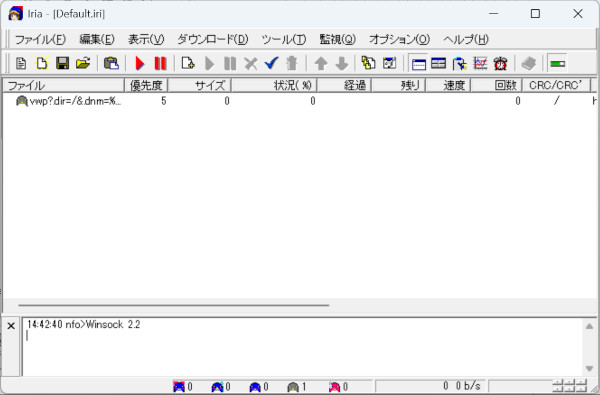Toggle the split pane view icon
600x395 pixels.
pyautogui.click(x=439, y=63)
